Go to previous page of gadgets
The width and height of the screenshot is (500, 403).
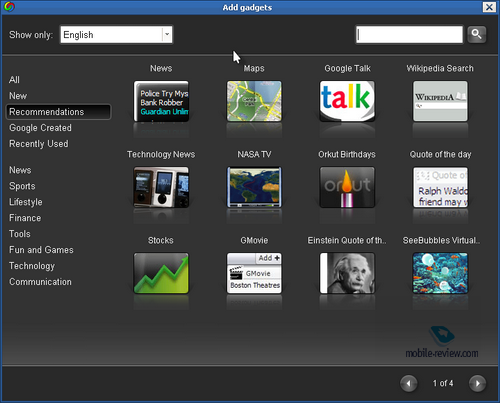(409, 383)
